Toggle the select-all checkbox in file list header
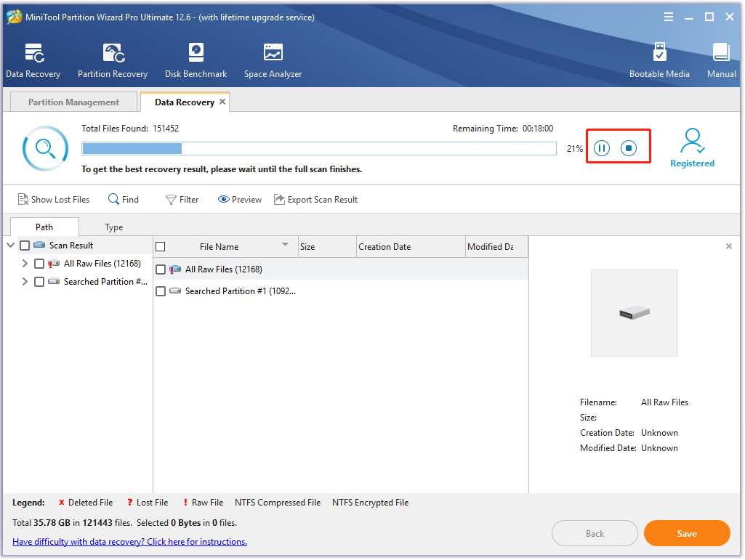Viewport: 745px width, 560px height. point(161,247)
